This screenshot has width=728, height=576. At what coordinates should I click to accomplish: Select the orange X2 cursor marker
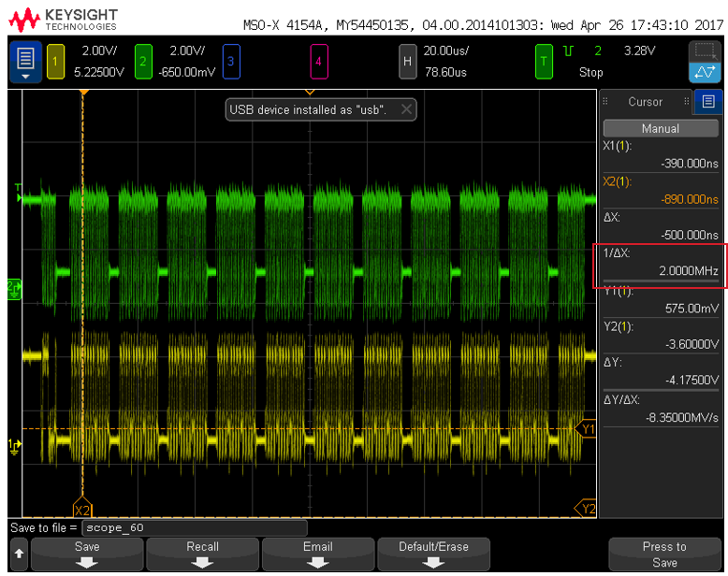[x=82, y=510]
